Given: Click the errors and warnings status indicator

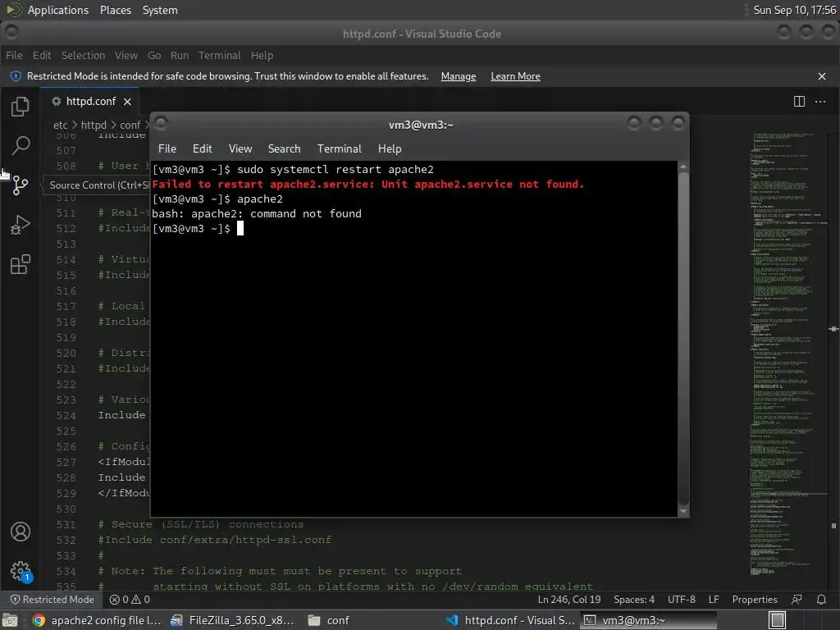Looking at the screenshot, I should 130,600.
